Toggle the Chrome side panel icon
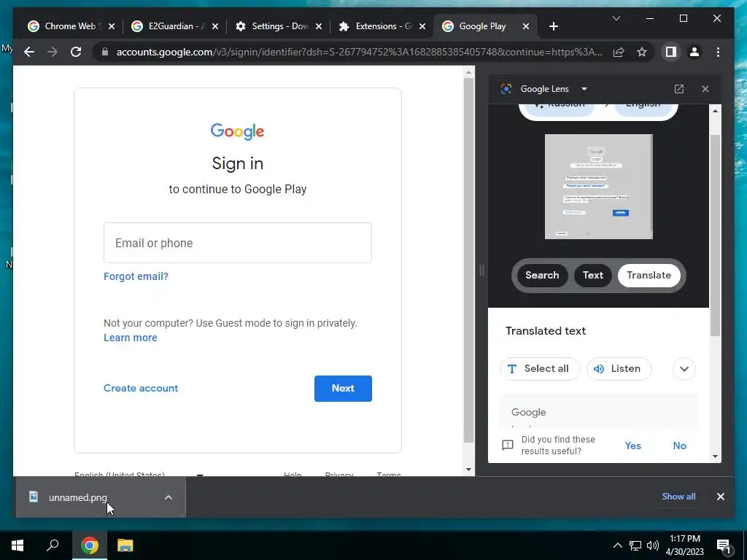 coord(671,52)
